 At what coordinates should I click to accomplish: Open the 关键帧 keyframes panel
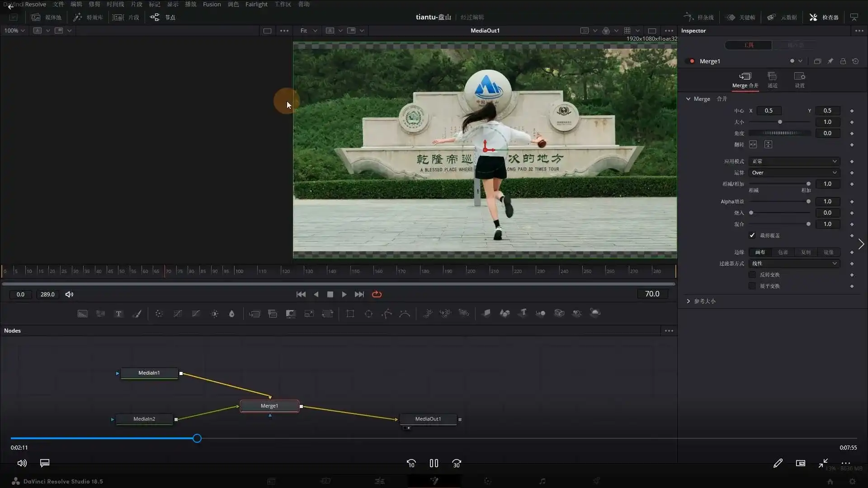point(741,17)
